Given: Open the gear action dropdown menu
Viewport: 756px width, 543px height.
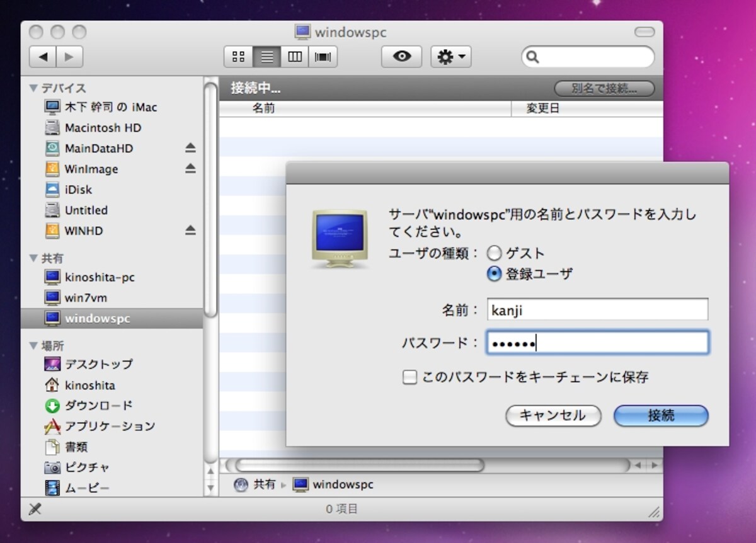Looking at the screenshot, I should 452,57.
